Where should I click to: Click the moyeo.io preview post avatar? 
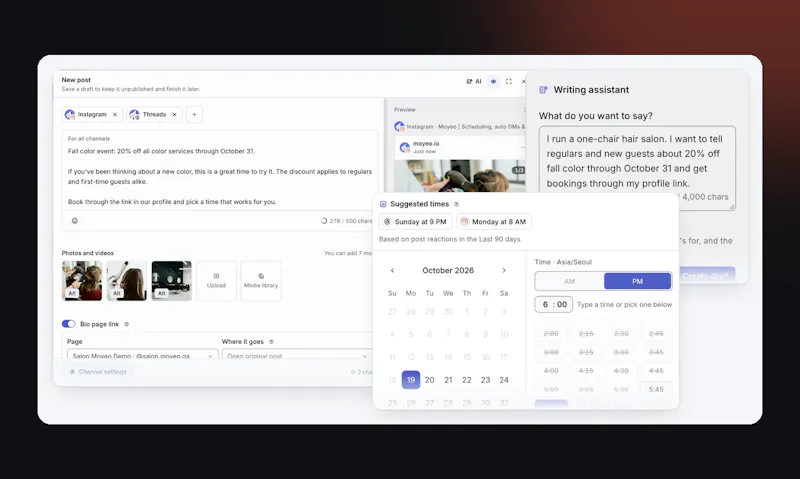tap(405, 147)
